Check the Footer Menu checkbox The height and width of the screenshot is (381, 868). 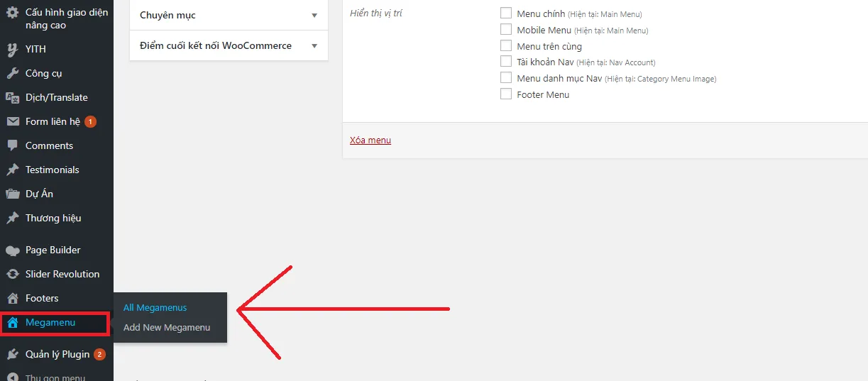click(x=506, y=94)
